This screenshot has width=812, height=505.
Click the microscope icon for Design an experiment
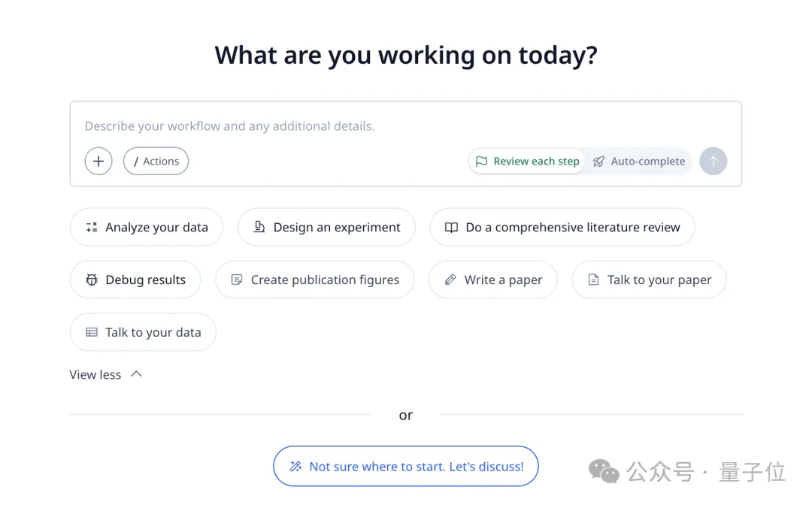[259, 227]
